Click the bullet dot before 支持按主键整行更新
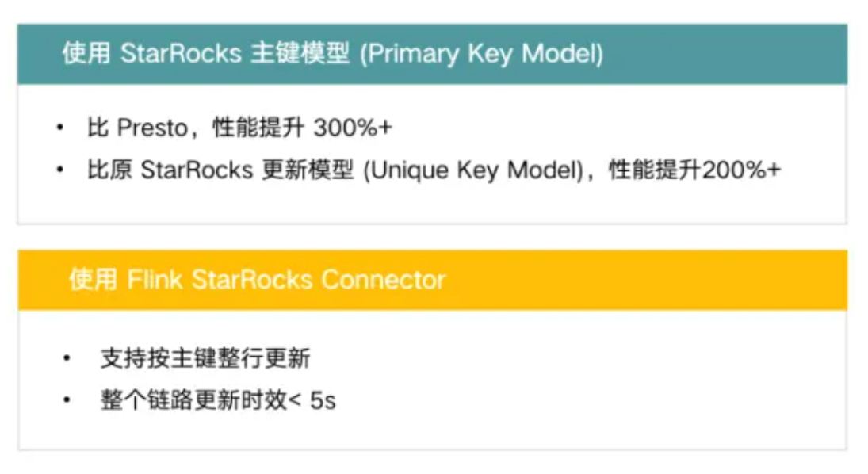The width and height of the screenshot is (868, 474). tap(67, 358)
